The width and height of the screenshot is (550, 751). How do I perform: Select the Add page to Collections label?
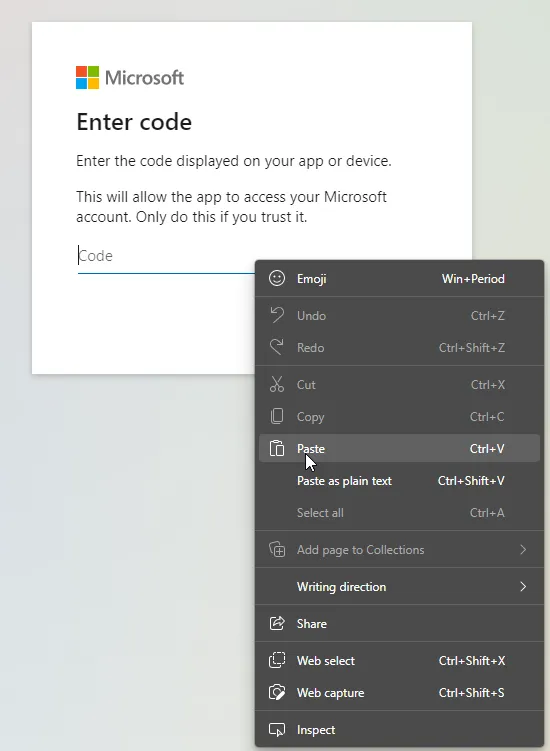coord(360,550)
